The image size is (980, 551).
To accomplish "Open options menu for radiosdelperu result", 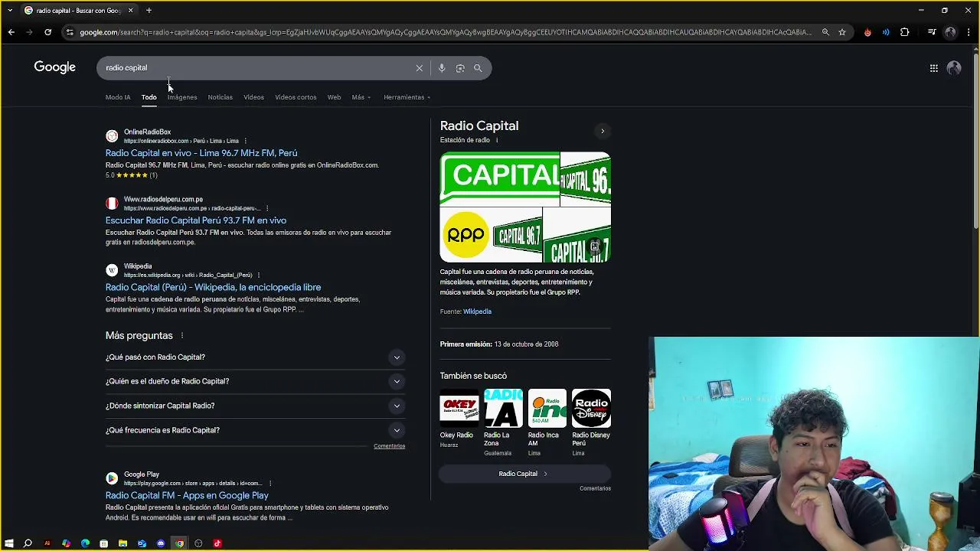I will pos(266,208).
